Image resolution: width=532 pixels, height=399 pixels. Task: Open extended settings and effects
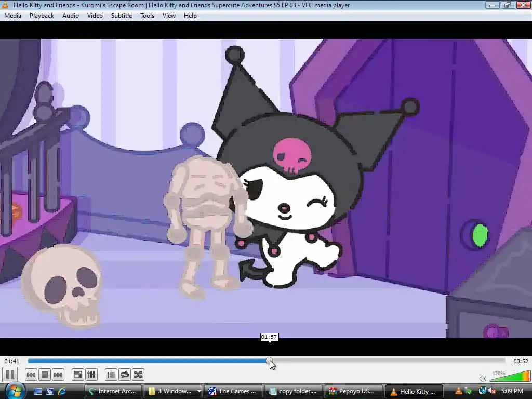click(x=91, y=375)
